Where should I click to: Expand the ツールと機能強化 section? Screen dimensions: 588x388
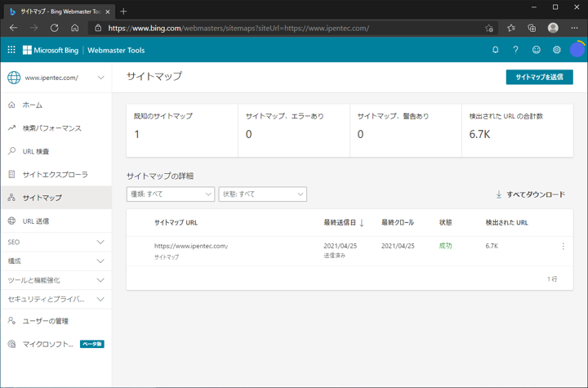coord(56,280)
